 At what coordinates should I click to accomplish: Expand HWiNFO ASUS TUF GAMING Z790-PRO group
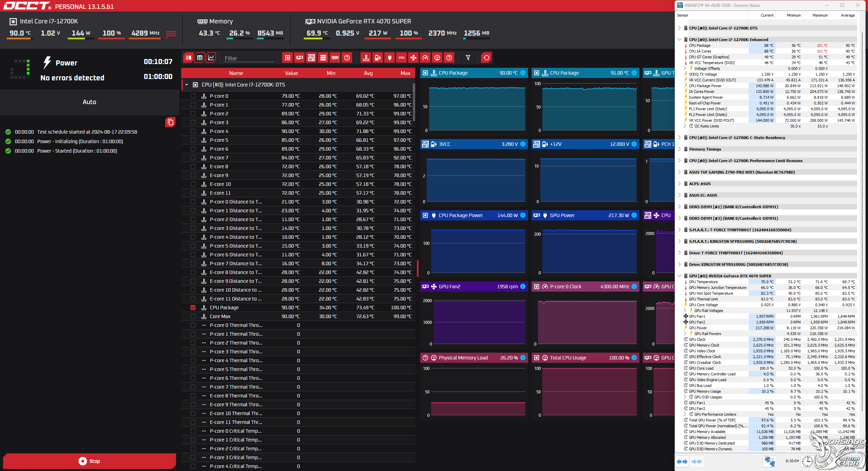tap(679, 172)
